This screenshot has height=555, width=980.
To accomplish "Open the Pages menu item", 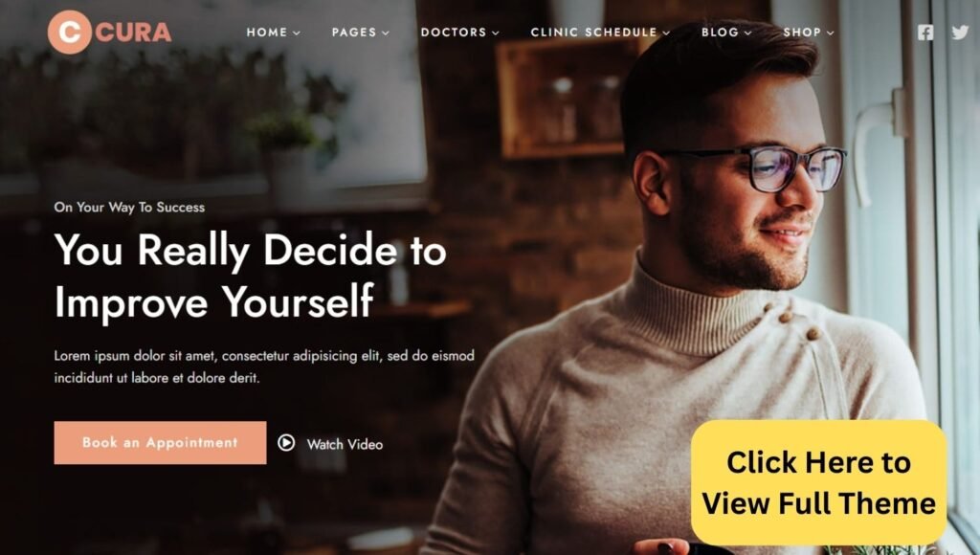I will point(354,32).
